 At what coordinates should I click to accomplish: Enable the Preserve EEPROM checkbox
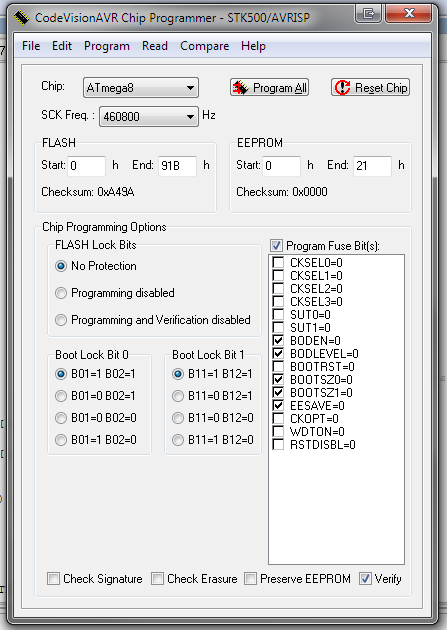(x=250, y=579)
